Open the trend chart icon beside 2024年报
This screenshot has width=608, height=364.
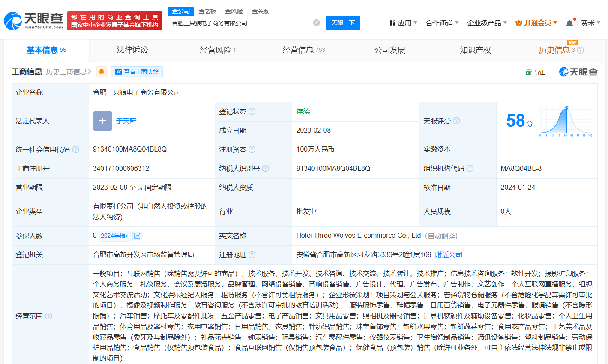pos(137,236)
